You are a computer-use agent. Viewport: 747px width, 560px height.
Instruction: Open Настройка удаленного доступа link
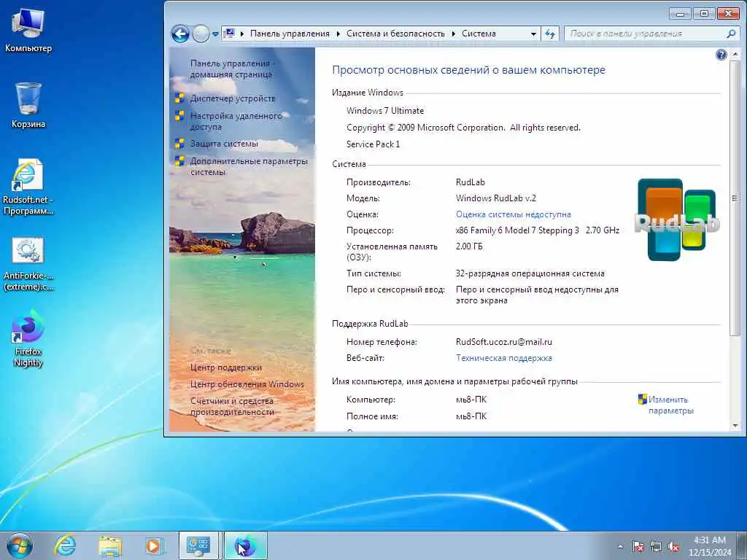[x=236, y=121]
